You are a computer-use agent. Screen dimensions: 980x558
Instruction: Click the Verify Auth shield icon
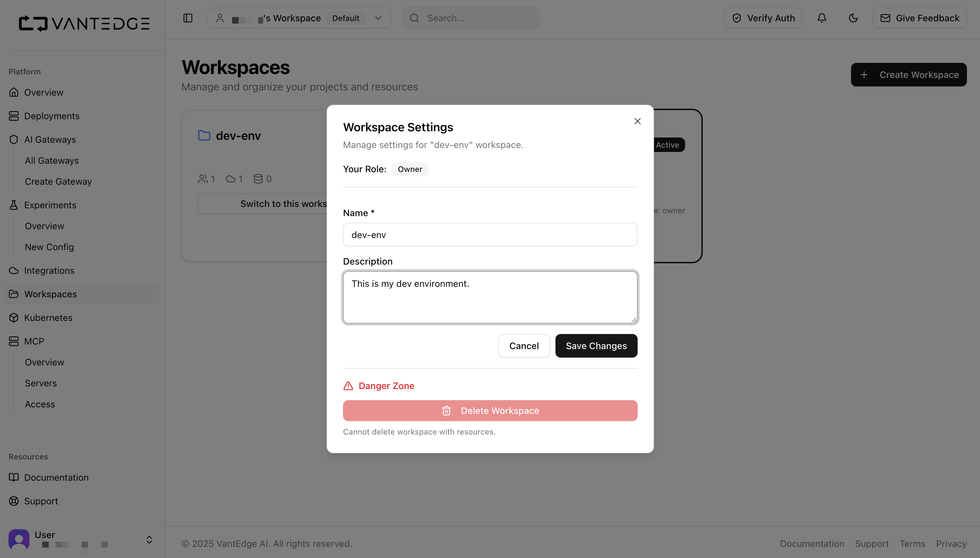pos(737,18)
